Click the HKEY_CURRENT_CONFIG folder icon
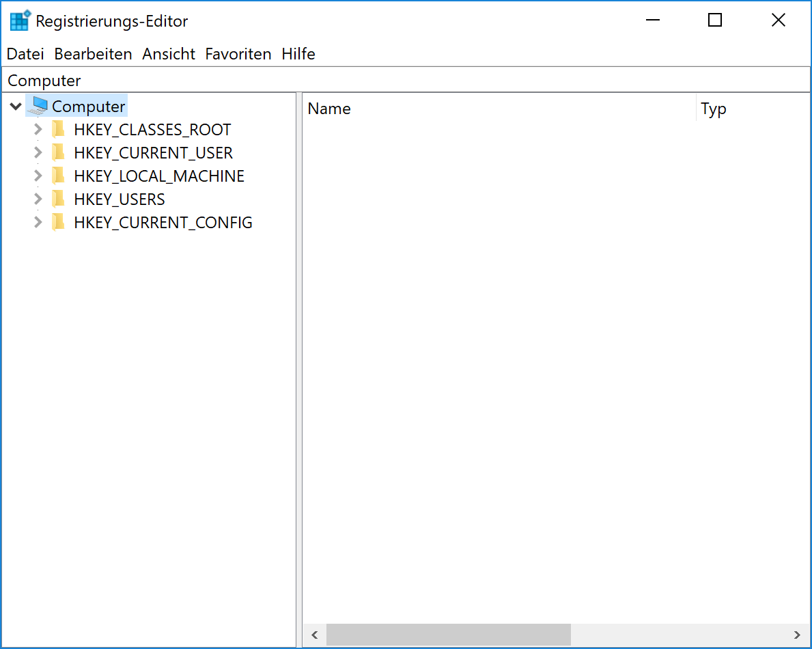The height and width of the screenshot is (649, 812). (59, 223)
